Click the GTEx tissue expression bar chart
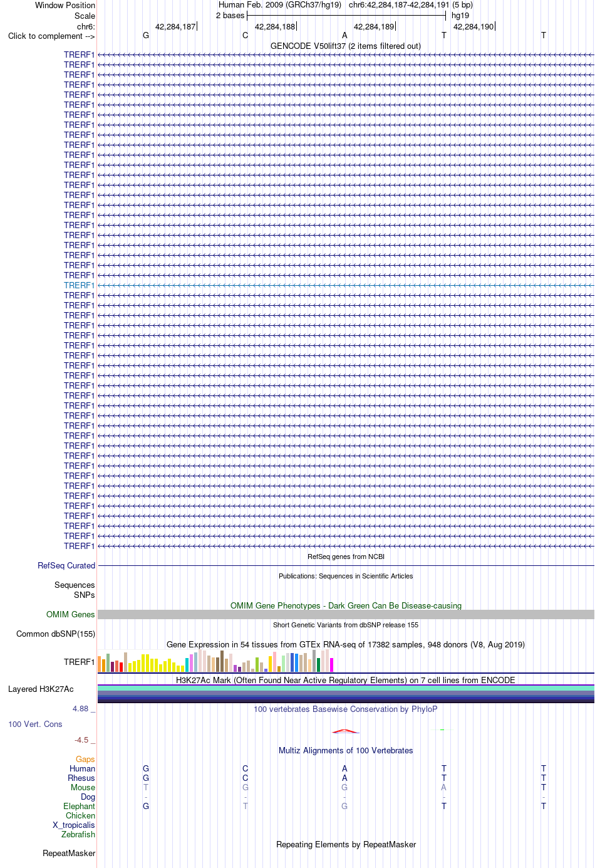 tap(216, 661)
